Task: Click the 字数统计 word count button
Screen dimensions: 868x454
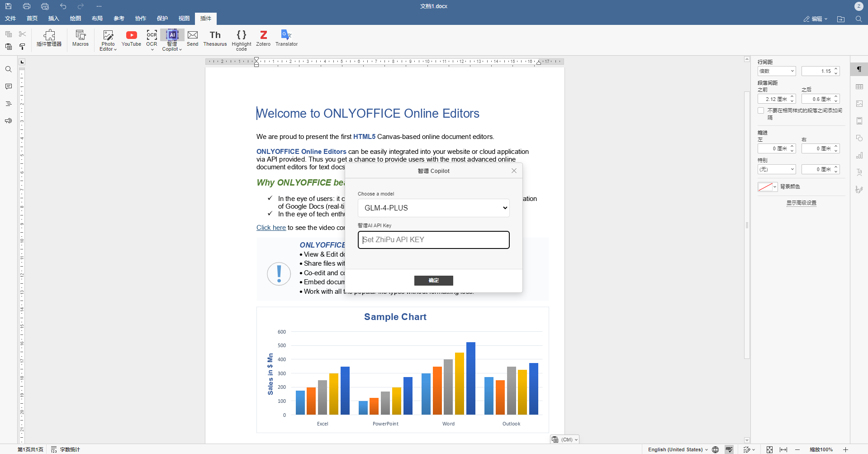Action: tap(66, 449)
